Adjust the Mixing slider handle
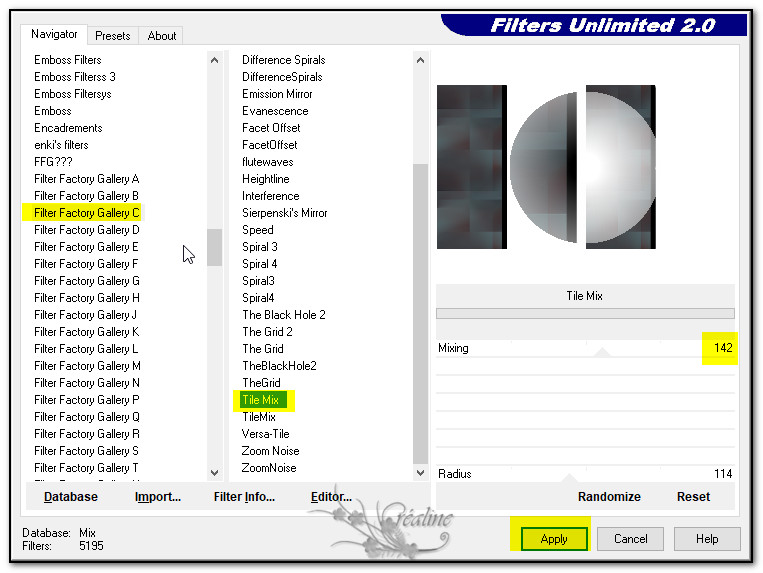This screenshot has height=573, width=763. point(602,353)
